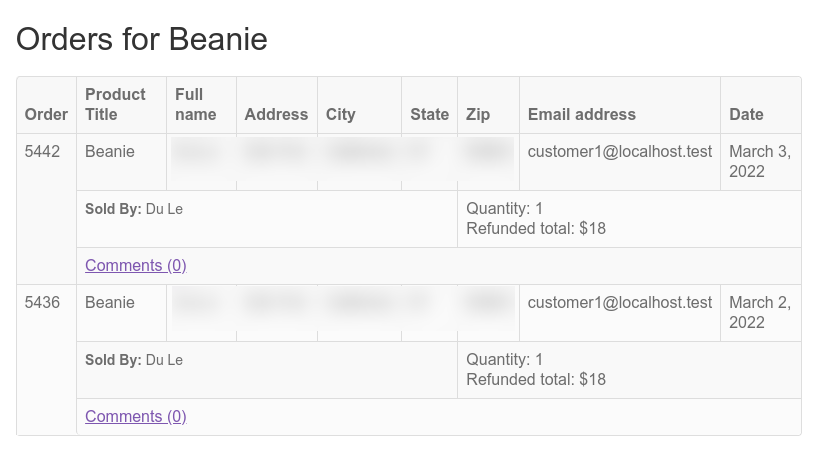The image size is (818, 474).
Task: Click the Orders for Beanie heading
Action: (142, 39)
